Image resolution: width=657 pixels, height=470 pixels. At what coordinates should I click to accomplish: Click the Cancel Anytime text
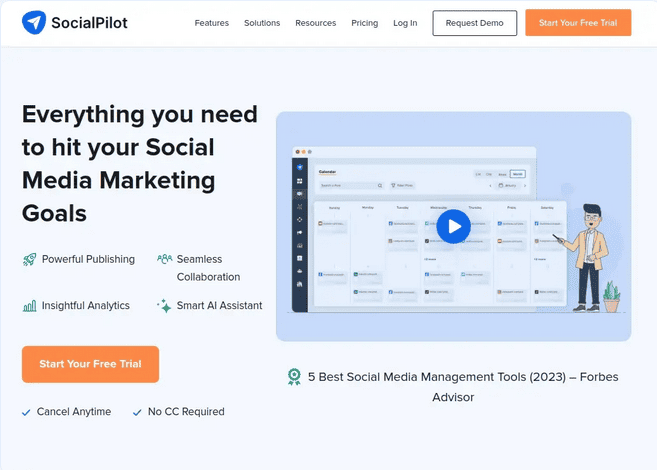74,412
